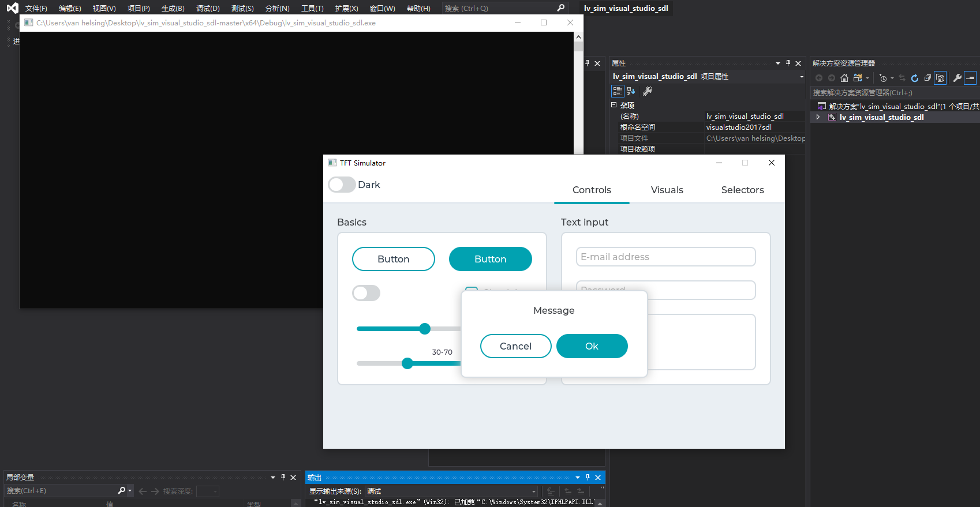Image resolution: width=980 pixels, height=507 pixels.
Task: Toggle Show All Files in Solution Explorer
Action: coord(940,78)
